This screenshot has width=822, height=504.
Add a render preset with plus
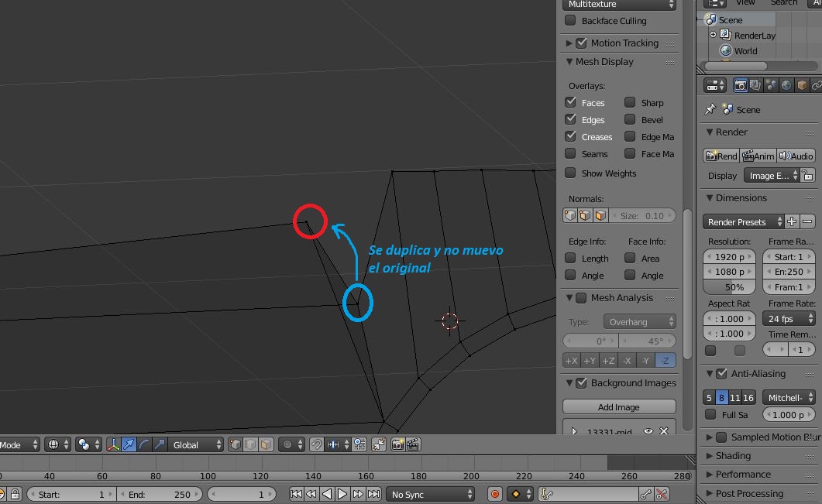pos(792,221)
